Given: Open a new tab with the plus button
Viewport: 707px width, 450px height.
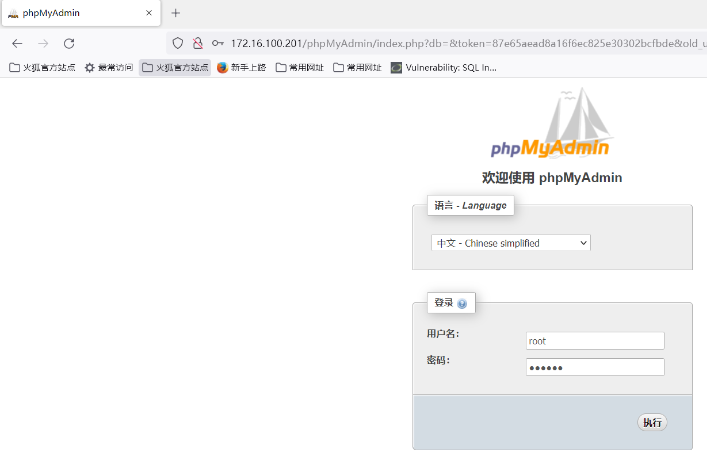Looking at the screenshot, I should tap(175, 13).
